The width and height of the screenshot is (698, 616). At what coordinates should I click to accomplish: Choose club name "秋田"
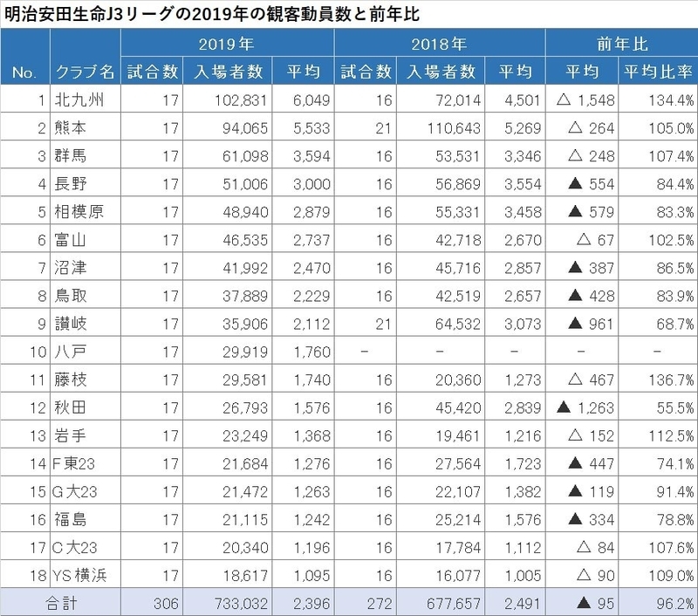[71, 407]
